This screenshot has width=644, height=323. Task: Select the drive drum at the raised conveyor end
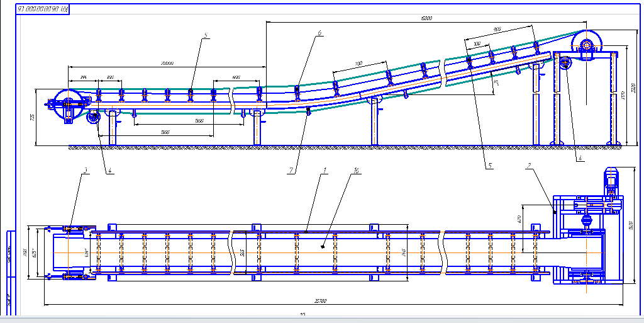pyautogui.click(x=587, y=44)
